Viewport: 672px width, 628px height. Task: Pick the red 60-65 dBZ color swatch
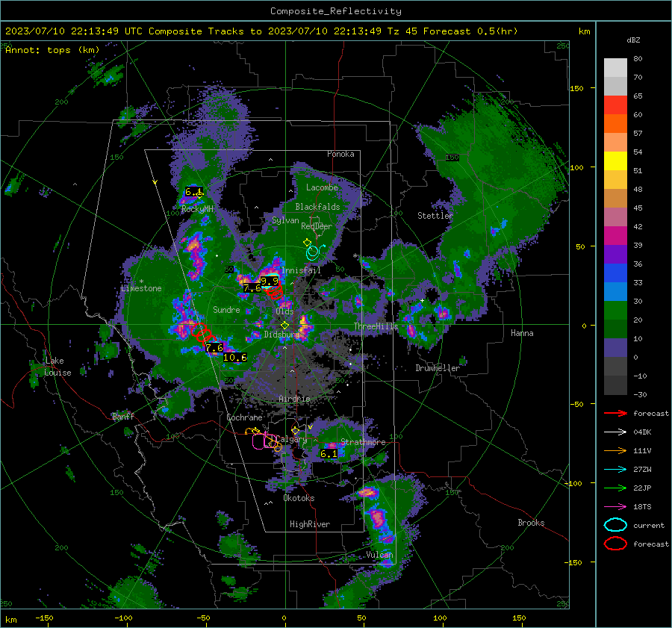615,105
